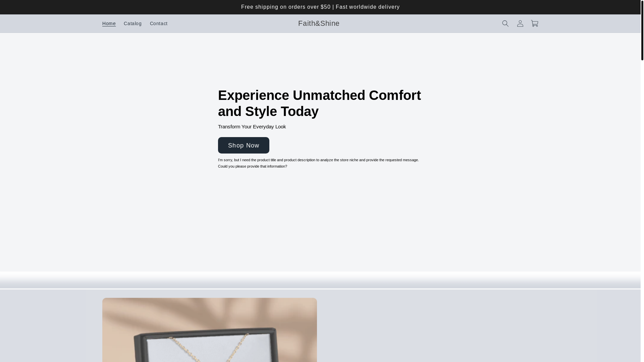Open the search magnifier icon
644x362 pixels.
505,23
